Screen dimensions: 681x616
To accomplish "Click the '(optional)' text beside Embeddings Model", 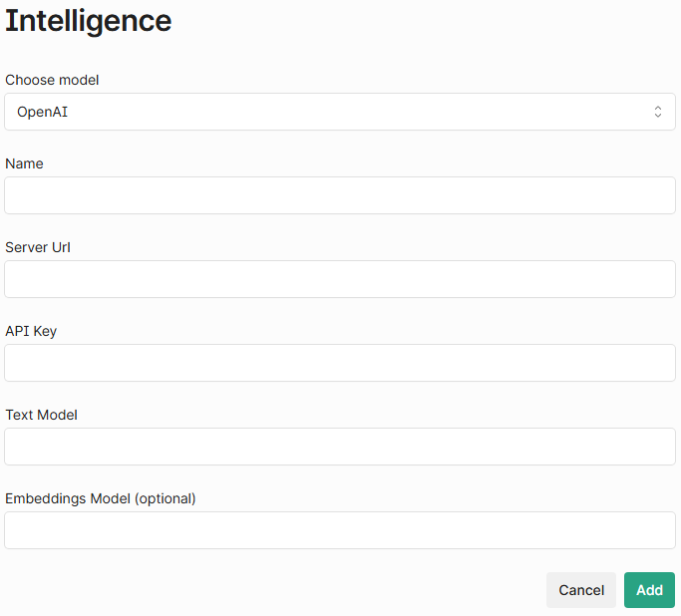I will point(166,498).
